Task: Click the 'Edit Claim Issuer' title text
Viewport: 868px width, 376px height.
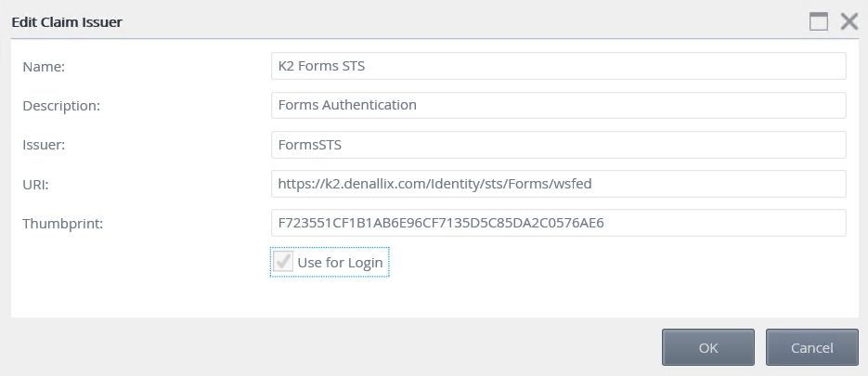Action: tap(68, 21)
